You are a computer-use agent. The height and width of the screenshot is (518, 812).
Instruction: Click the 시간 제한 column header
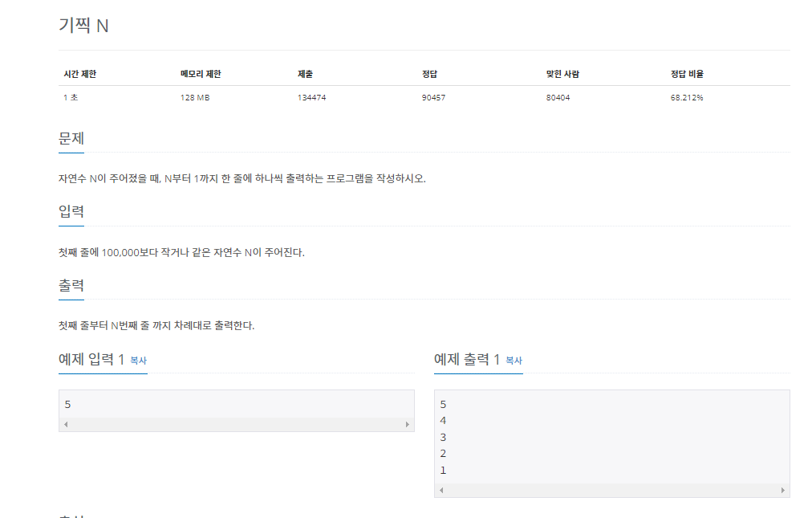click(79, 74)
